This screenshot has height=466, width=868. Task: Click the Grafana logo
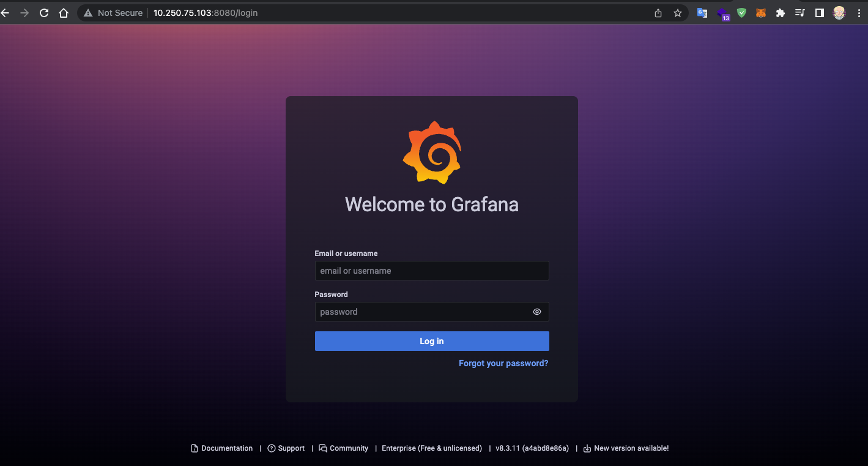[432, 152]
